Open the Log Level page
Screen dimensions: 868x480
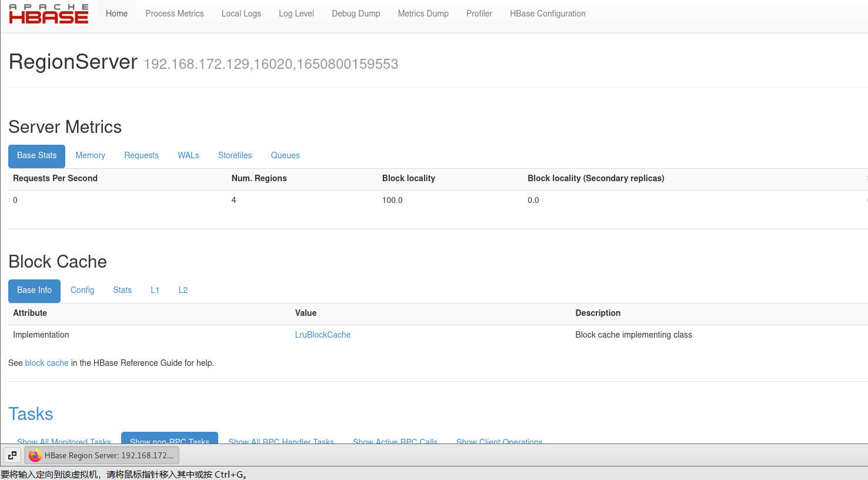pyautogui.click(x=296, y=14)
